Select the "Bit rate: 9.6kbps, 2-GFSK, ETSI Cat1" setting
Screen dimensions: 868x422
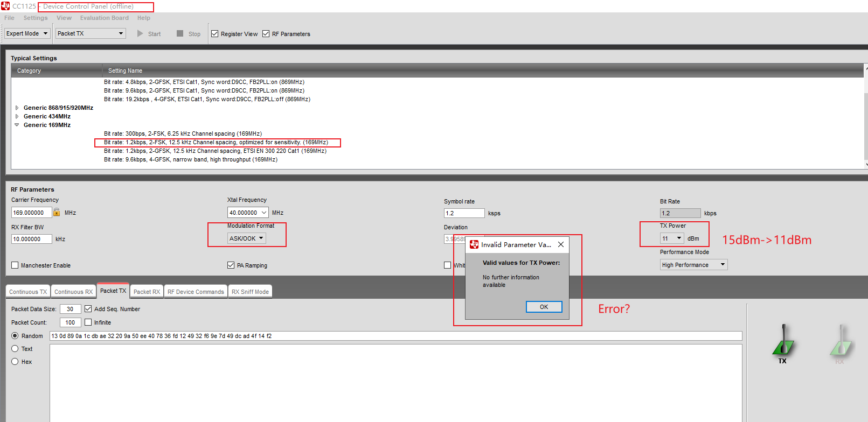(204, 90)
